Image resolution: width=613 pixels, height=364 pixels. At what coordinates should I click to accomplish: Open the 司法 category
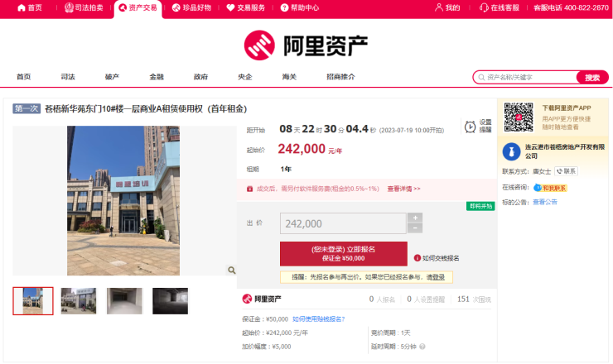[x=68, y=77]
